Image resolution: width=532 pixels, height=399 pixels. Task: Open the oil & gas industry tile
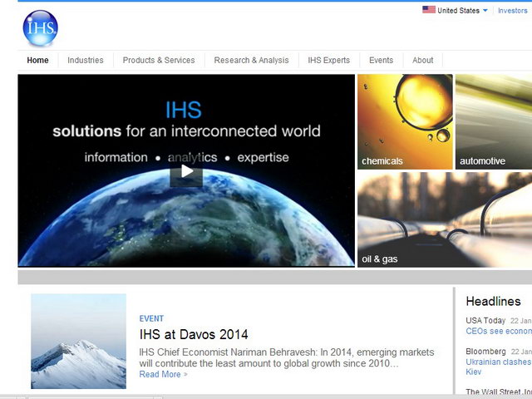445,219
